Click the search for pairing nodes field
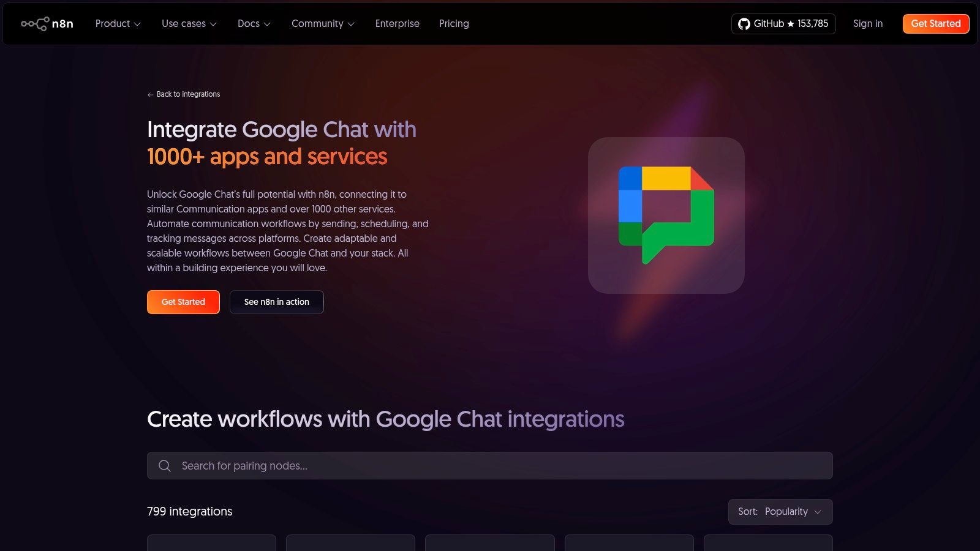The width and height of the screenshot is (980, 551). pyautogui.click(x=490, y=465)
